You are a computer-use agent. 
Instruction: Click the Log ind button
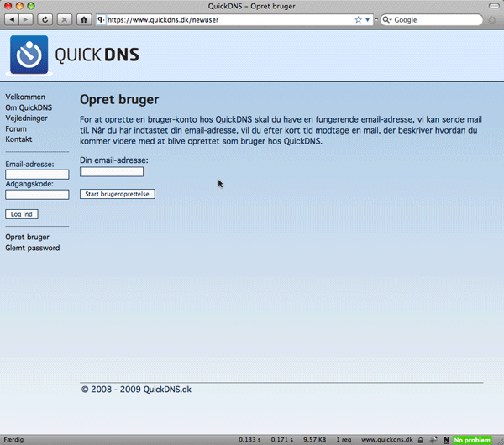point(22,214)
